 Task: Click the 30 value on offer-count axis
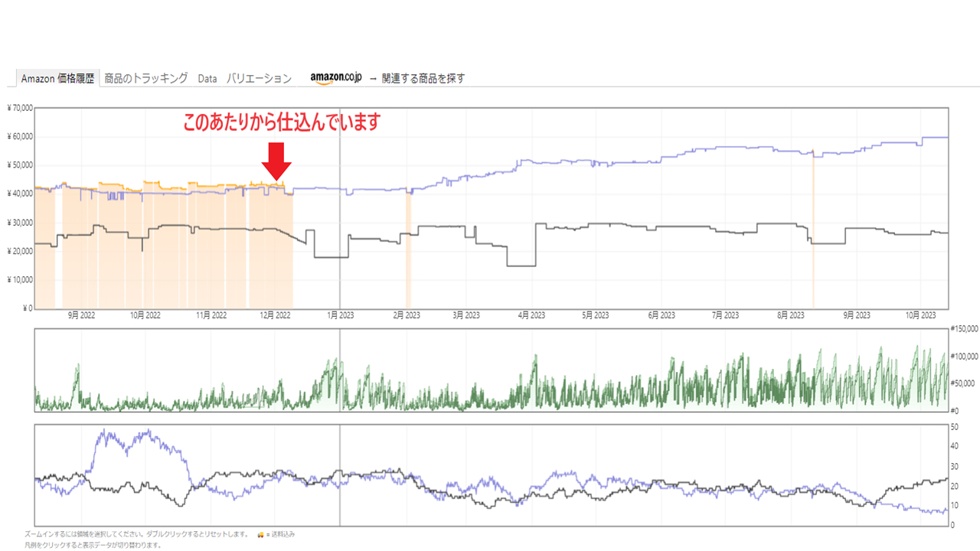[x=954, y=465]
